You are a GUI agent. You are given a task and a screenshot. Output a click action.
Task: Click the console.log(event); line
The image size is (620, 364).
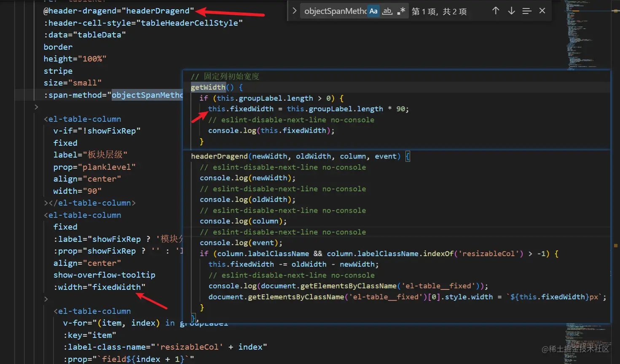point(241,243)
